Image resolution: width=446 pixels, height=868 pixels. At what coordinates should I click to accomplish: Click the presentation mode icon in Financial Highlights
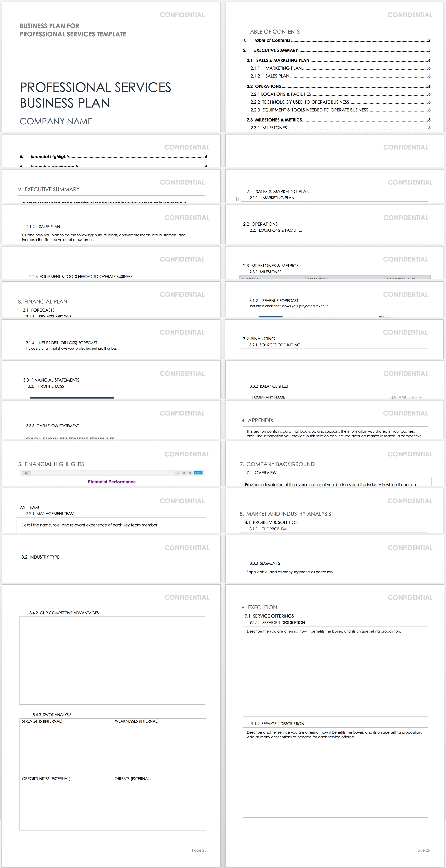tap(178, 473)
